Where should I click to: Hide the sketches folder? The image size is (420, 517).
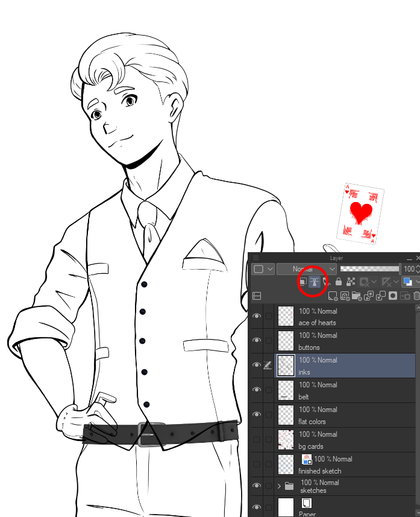coord(257,486)
